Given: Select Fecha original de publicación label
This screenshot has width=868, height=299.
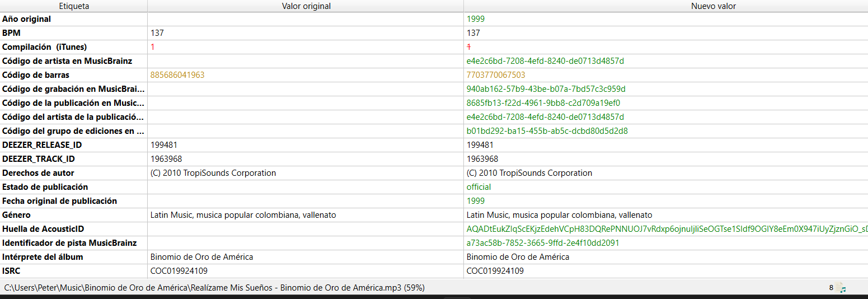Looking at the screenshot, I should coord(59,201).
